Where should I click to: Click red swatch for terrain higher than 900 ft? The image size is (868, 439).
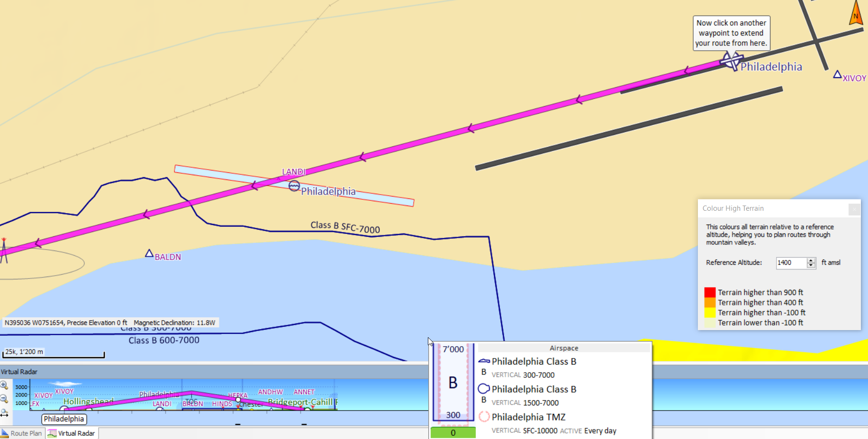(x=709, y=292)
